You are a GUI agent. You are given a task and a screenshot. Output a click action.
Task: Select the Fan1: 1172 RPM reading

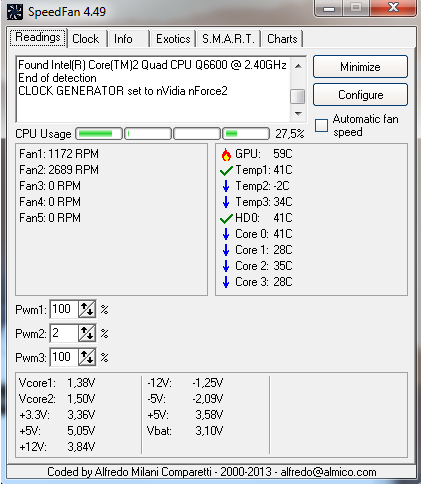click(59, 154)
